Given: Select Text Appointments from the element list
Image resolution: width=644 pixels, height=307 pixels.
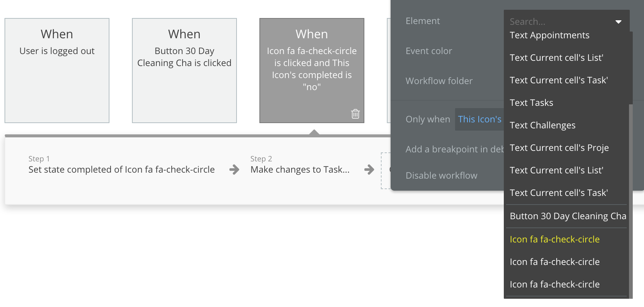Looking at the screenshot, I should (x=549, y=35).
